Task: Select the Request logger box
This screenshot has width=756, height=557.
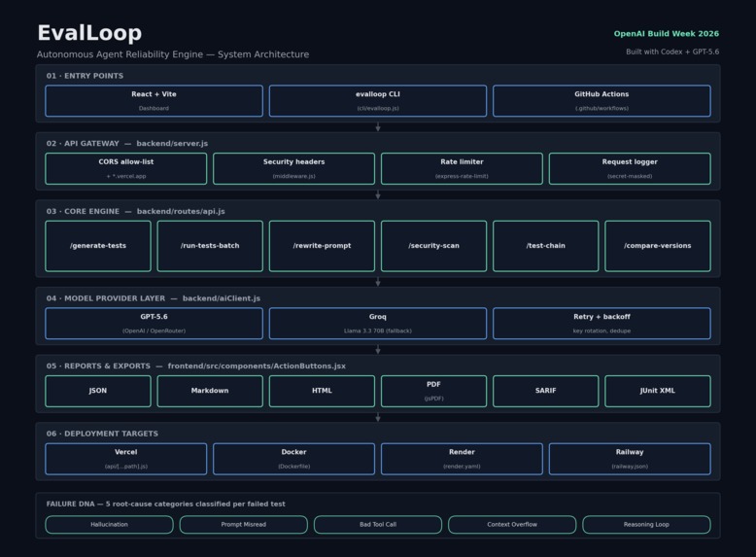Action: tap(630, 169)
